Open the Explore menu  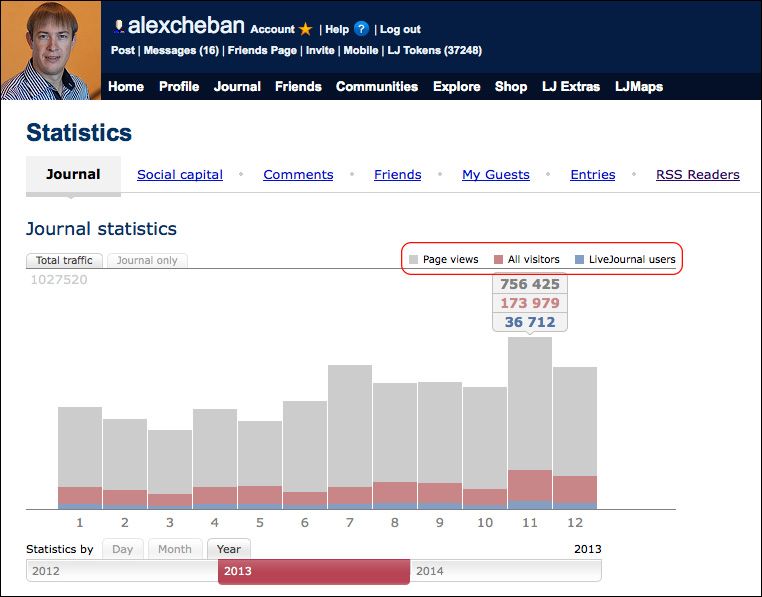[x=456, y=87]
